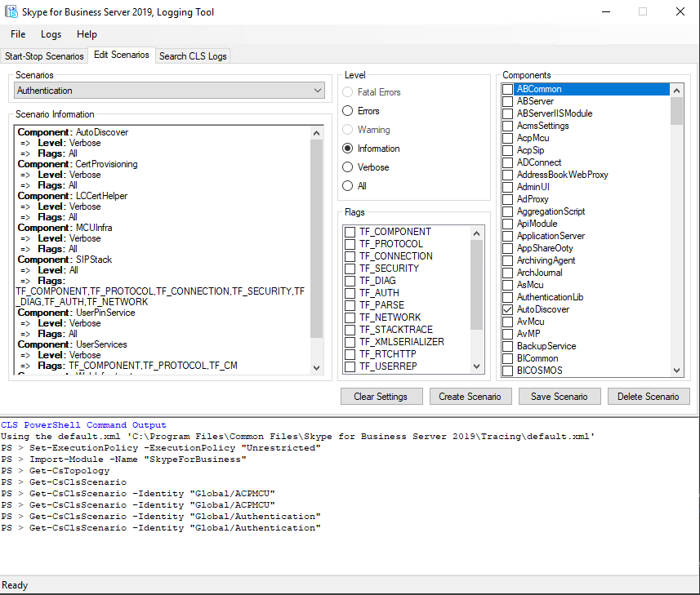This screenshot has width=700, height=595.
Task: Enable the TF_SECURITY flag
Action: click(x=350, y=269)
